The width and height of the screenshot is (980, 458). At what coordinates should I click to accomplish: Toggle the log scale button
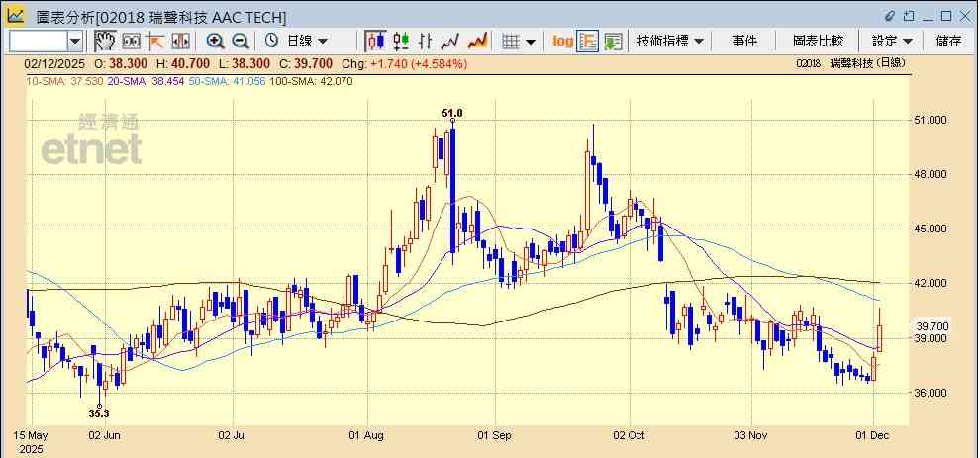pos(562,41)
